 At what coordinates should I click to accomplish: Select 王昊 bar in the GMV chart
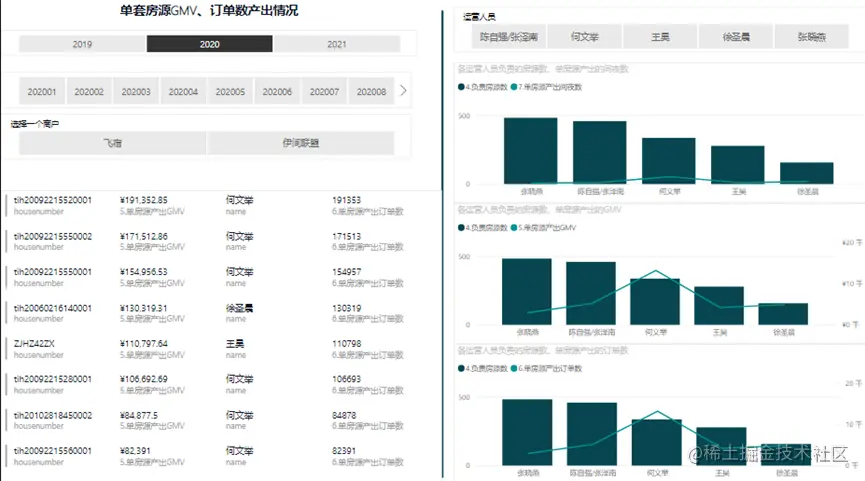point(719,305)
